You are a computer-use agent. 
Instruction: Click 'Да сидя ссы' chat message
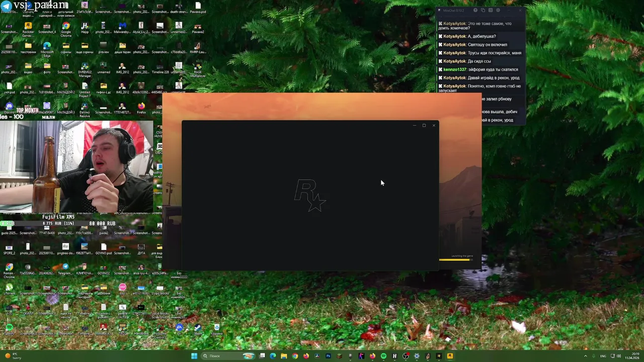pos(465,61)
